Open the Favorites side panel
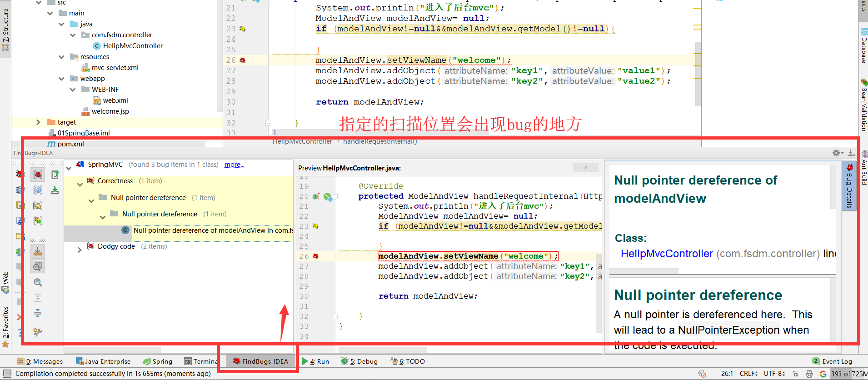 tap(5, 327)
